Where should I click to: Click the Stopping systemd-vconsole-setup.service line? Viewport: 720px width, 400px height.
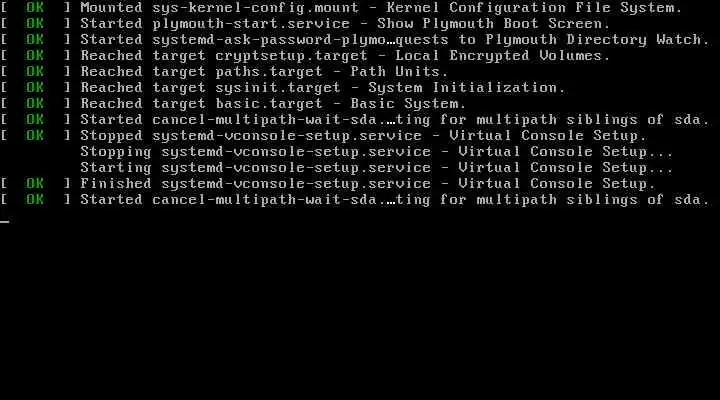click(x=377, y=152)
